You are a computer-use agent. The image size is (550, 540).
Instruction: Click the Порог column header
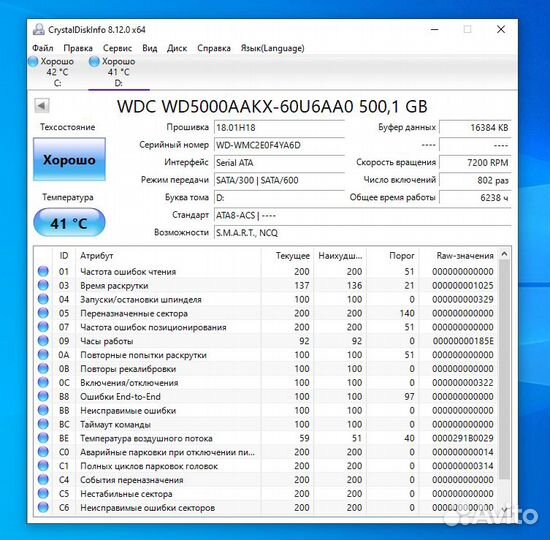tap(393, 255)
